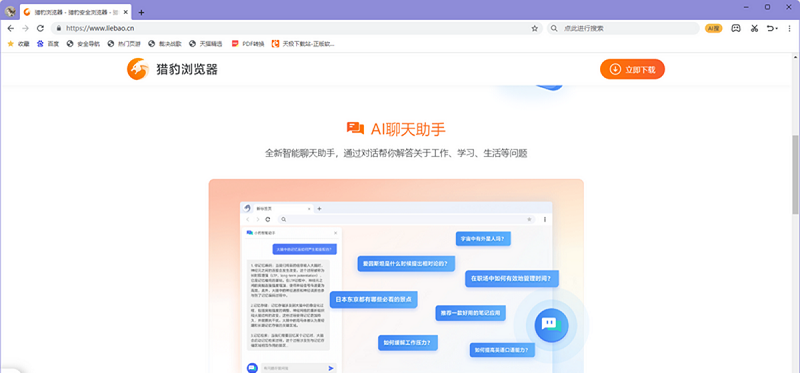Image resolution: width=800 pixels, height=373 pixels.
Task: Click the 爱因斯坦 相对论 question bubble
Action: tap(406, 263)
